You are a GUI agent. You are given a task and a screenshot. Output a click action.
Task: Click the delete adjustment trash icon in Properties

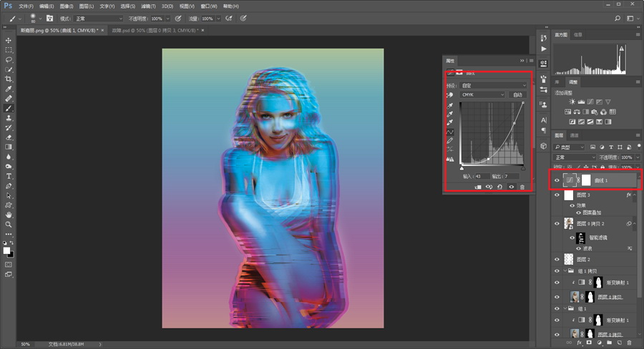[x=522, y=187]
